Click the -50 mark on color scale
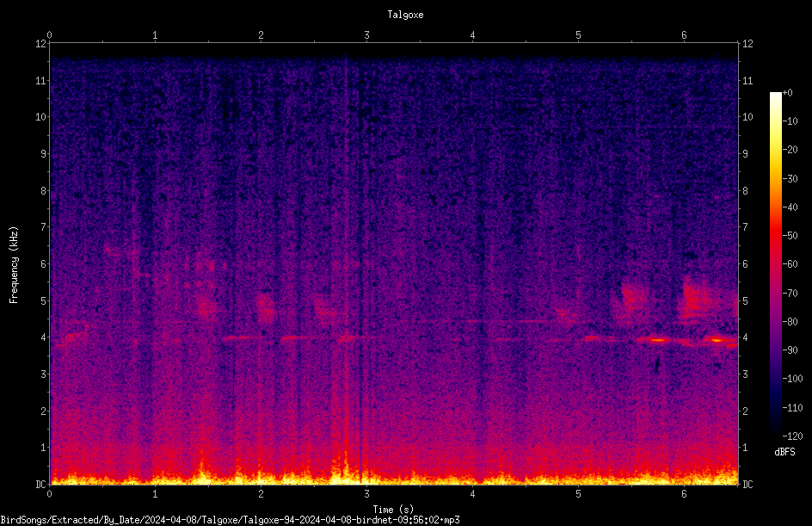The height and width of the screenshot is (526, 812). pos(790,235)
